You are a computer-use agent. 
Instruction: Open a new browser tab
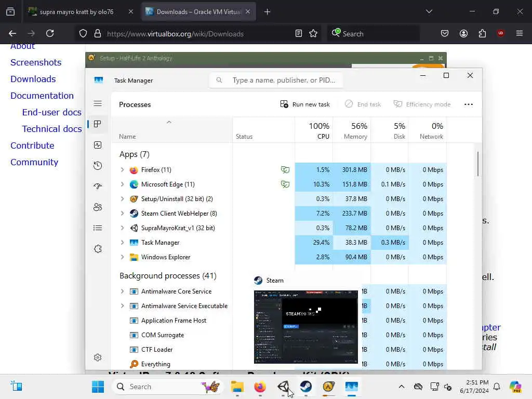coord(268,12)
